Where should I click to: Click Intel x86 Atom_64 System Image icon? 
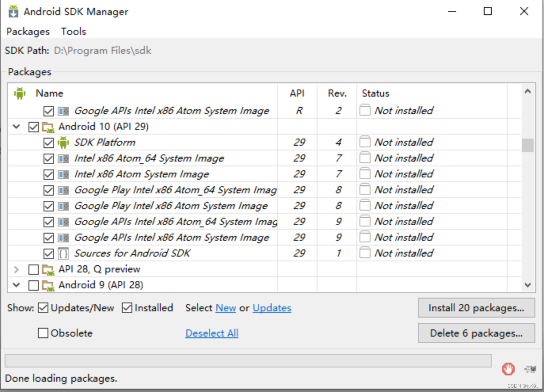(x=63, y=159)
